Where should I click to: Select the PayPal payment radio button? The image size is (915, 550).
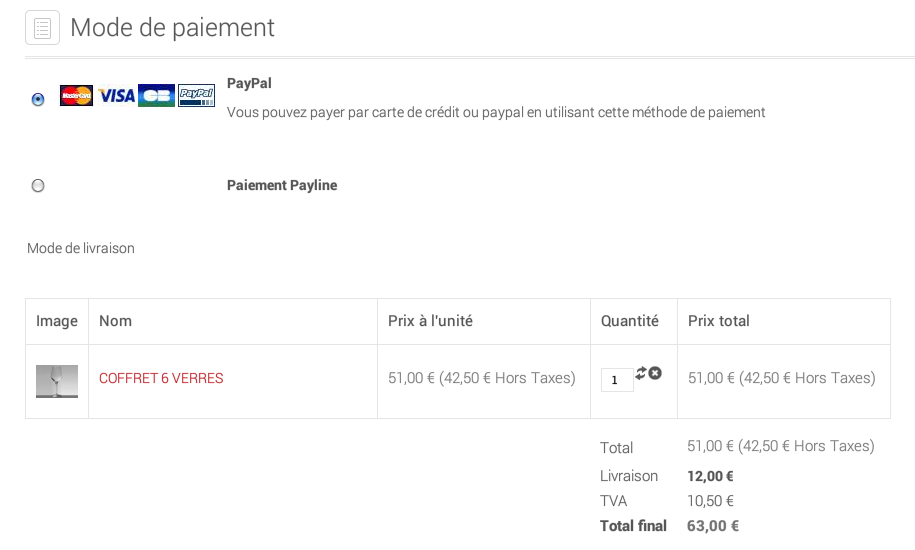38,99
